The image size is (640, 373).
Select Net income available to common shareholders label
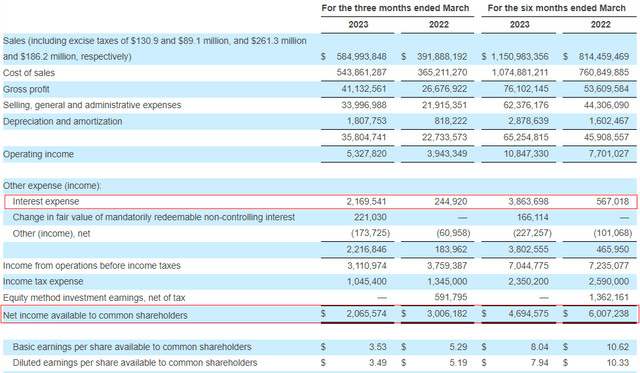[x=95, y=315]
